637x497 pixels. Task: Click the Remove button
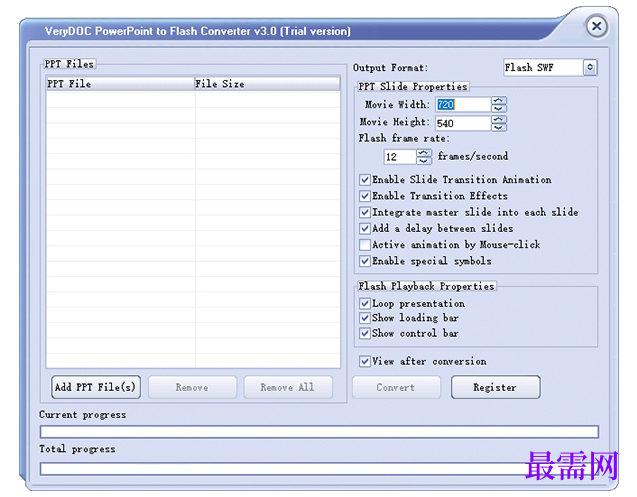(192, 387)
